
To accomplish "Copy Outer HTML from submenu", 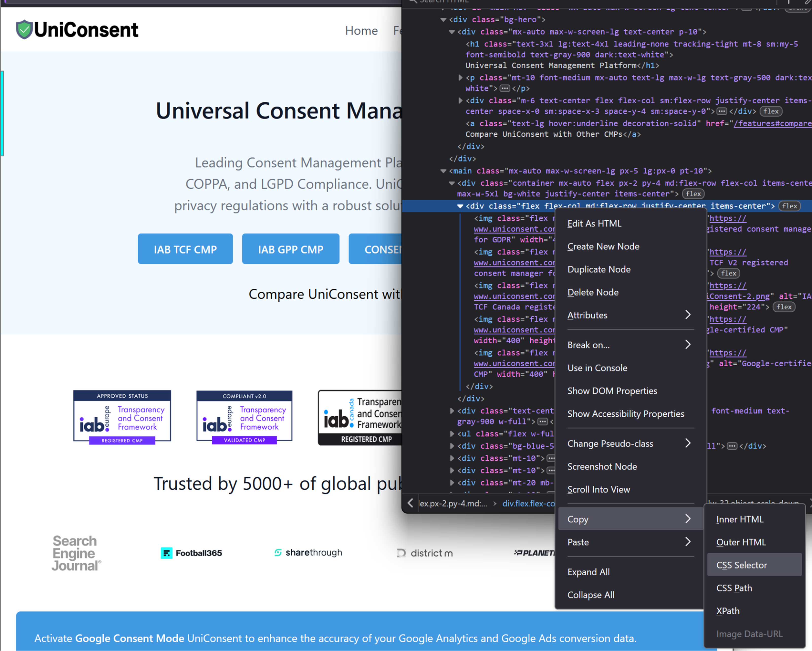I will click(x=754, y=542).
